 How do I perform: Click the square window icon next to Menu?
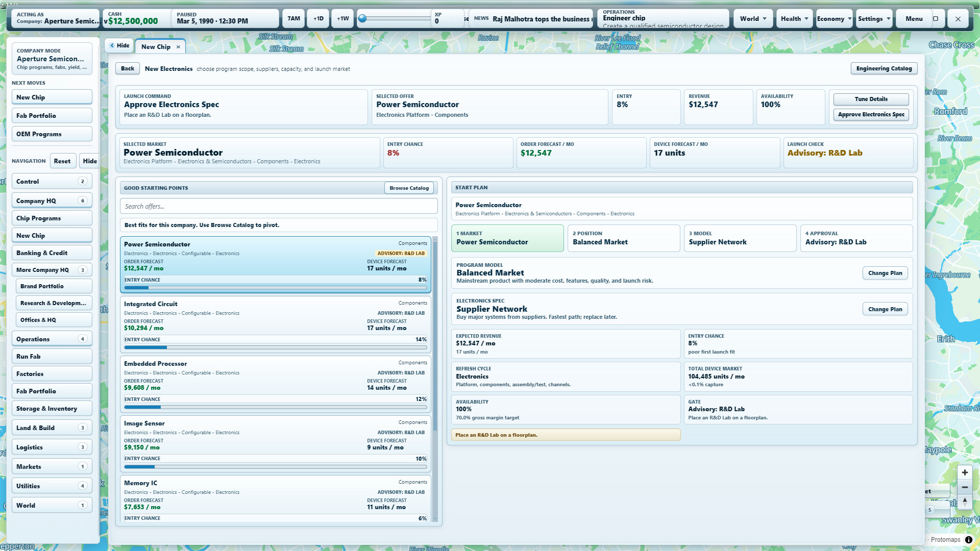pos(936,19)
